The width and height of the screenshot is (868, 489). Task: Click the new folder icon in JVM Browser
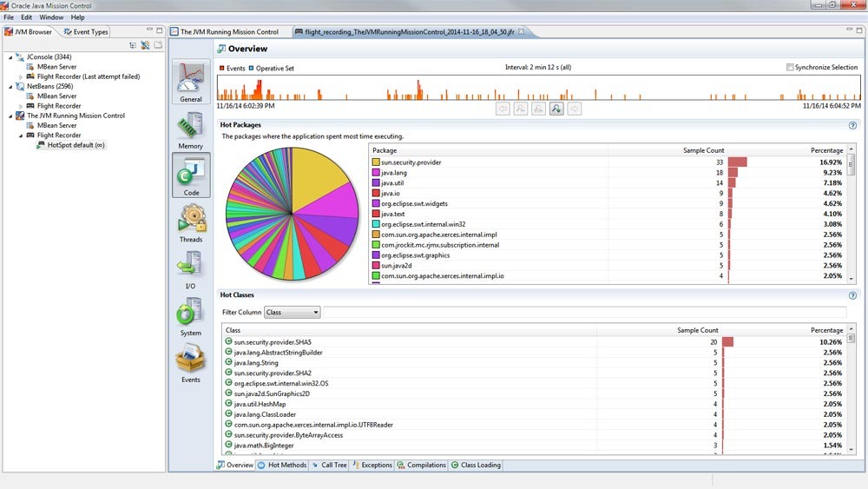click(158, 45)
